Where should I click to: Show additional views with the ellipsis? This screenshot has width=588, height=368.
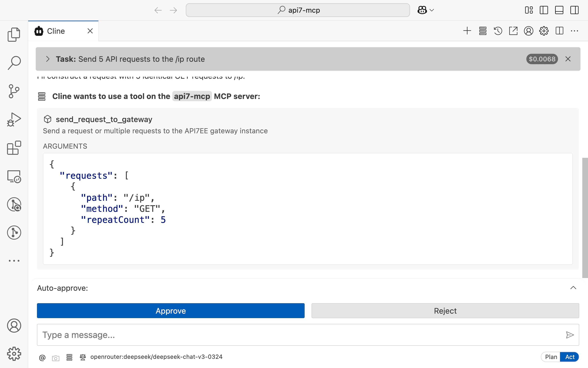[x=14, y=261]
